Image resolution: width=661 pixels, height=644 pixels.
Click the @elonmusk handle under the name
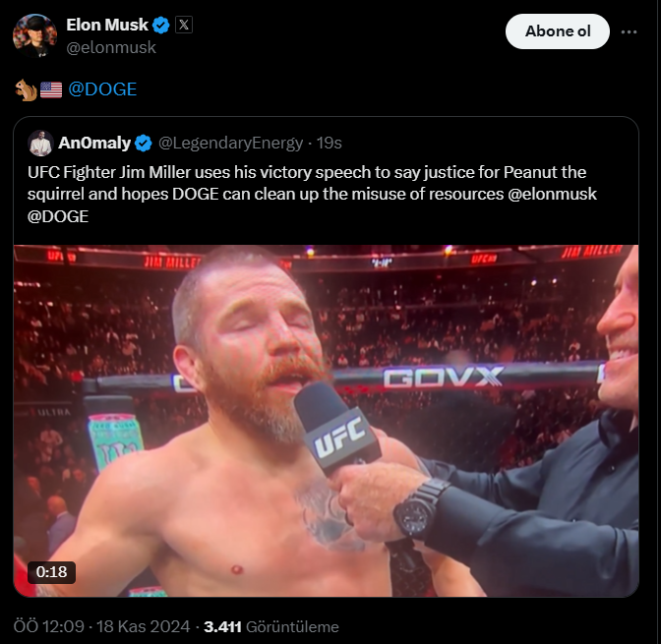111,46
